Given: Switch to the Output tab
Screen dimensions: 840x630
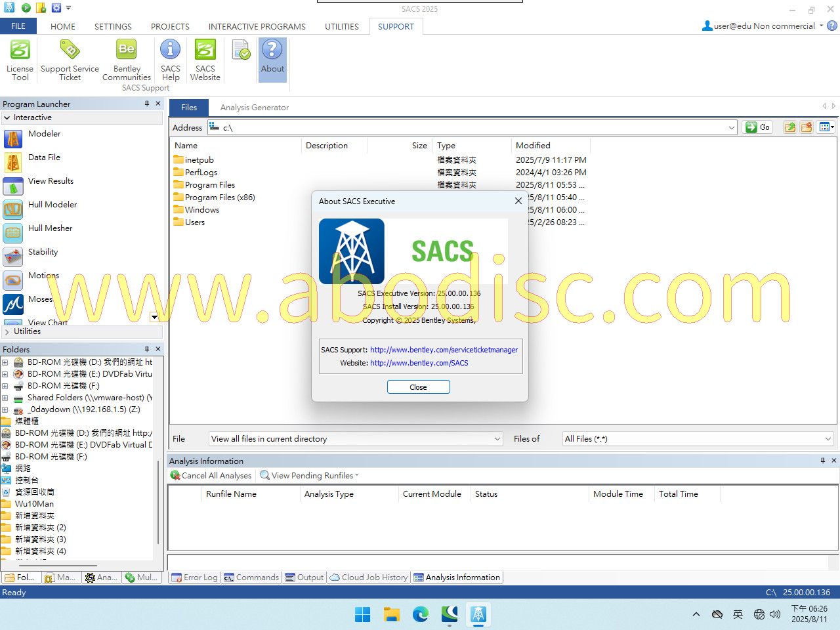Looking at the screenshot, I should [x=304, y=577].
